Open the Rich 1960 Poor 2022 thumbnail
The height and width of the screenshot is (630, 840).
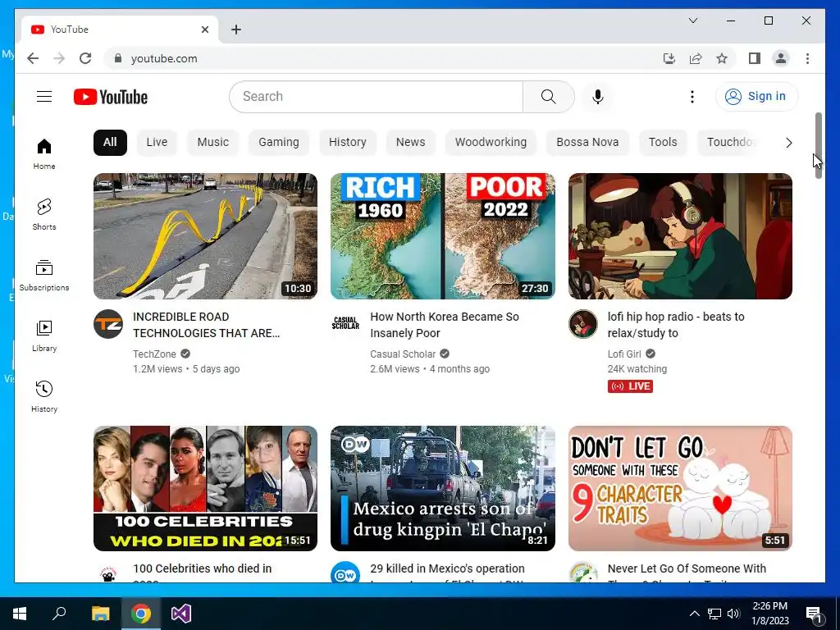pos(442,235)
